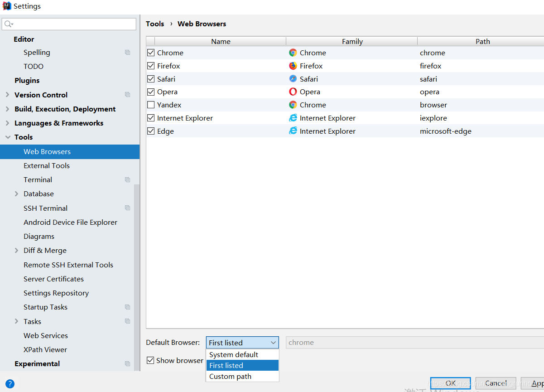Click the project-level icon beside Spelling
This screenshot has width=544, height=392.
pos(127,53)
